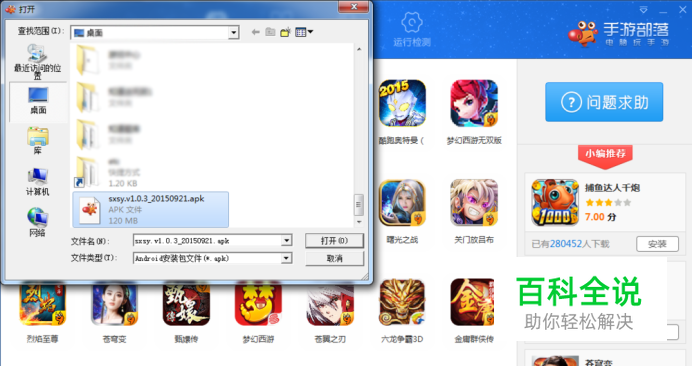
Task: Select 桌面 in the places bar
Action: coord(38,101)
